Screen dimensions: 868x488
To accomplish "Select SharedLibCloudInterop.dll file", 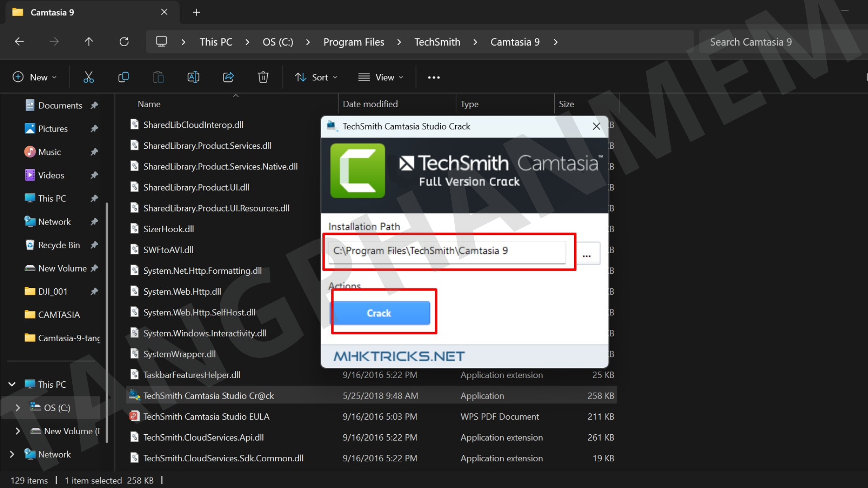I will 193,125.
